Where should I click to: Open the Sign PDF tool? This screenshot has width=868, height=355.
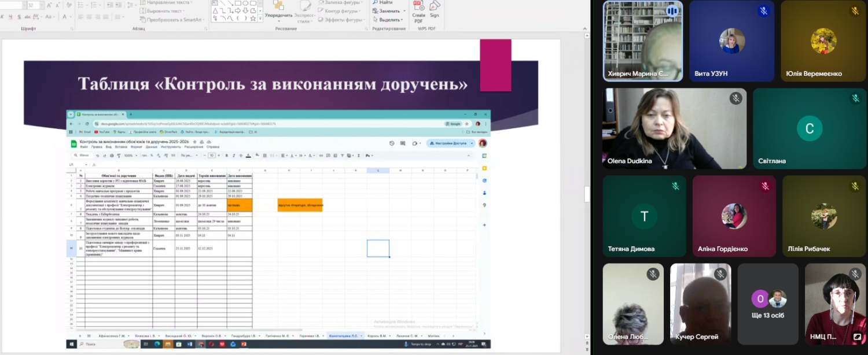[x=435, y=6]
